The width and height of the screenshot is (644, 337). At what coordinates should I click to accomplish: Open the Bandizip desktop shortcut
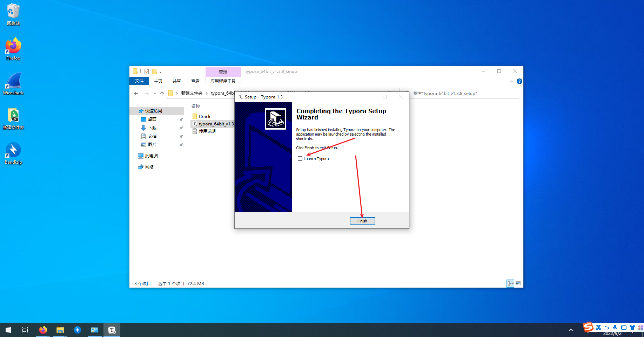[13, 153]
